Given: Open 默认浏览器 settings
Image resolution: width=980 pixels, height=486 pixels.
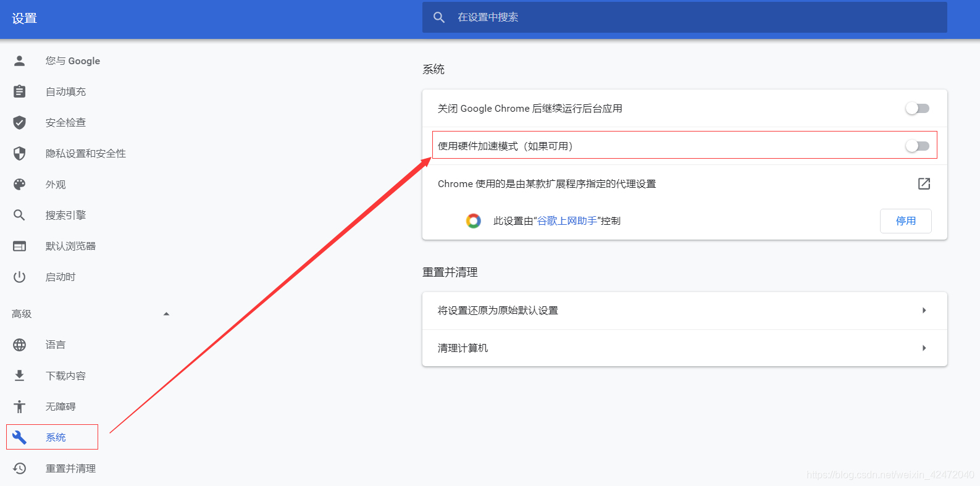Looking at the screenshot, I should coord(70,246).
